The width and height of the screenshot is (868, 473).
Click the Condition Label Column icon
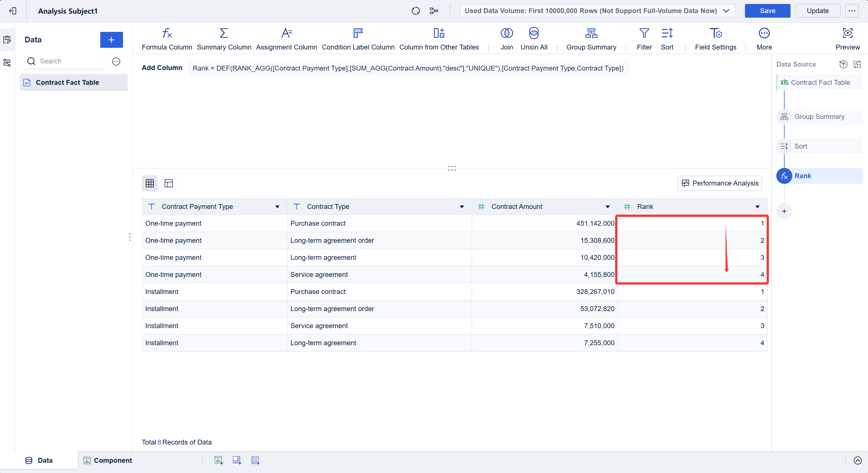(358, 38)
